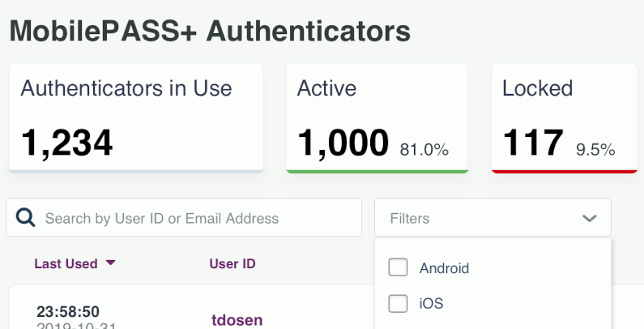Click the red bar under Locked

point(565,171)
